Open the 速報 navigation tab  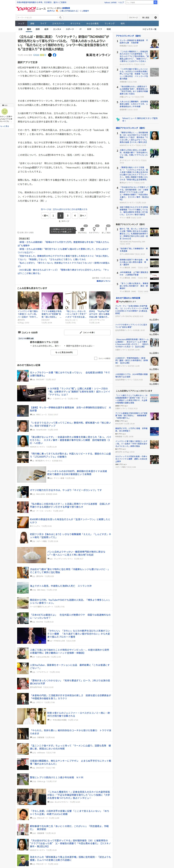click(x=32, y=24)
